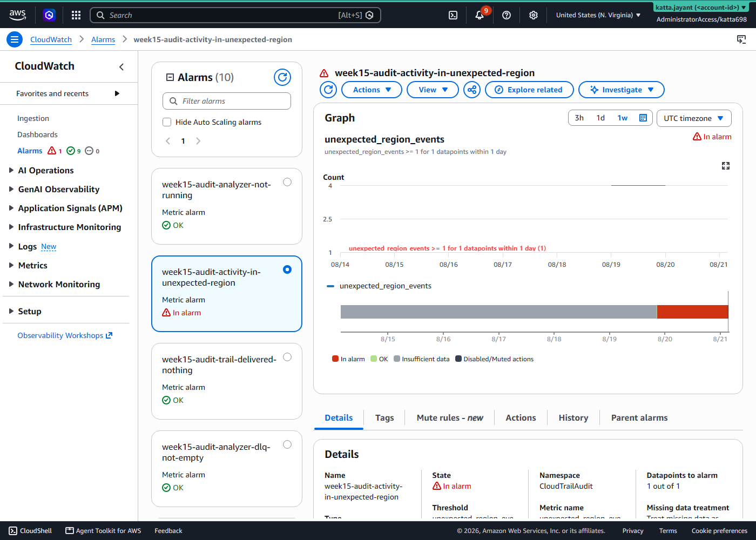Click the Explore related button
This screenshot has width=756, height=540.
(x=529, y=90)
